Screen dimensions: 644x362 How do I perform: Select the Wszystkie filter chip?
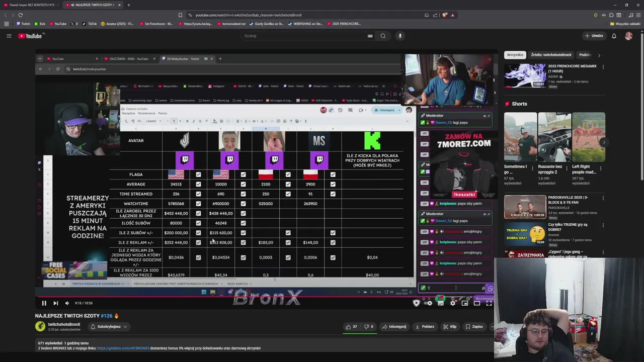[x=515, y=55]
